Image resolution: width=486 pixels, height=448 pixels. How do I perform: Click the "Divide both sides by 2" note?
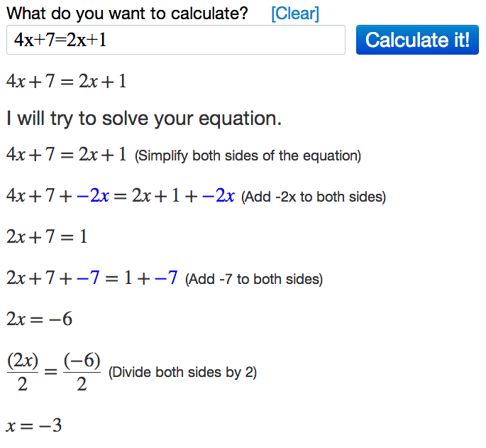tap(182, 373)
